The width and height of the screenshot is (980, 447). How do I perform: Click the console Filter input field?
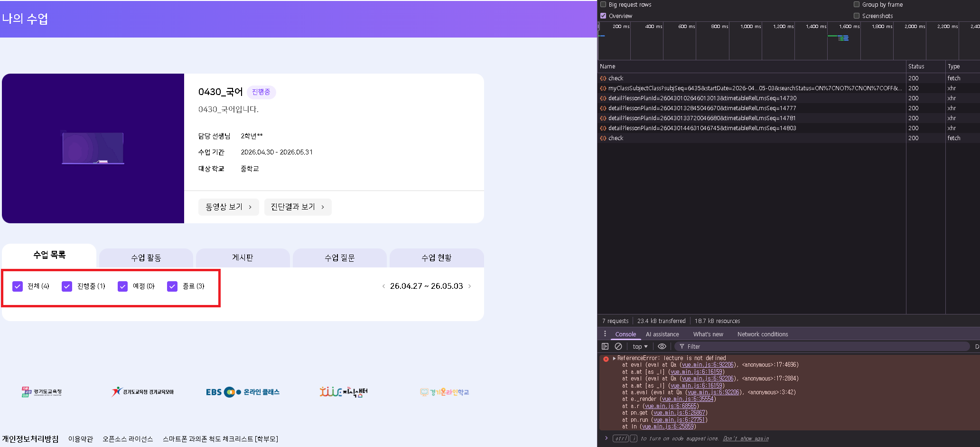point(821,346)
